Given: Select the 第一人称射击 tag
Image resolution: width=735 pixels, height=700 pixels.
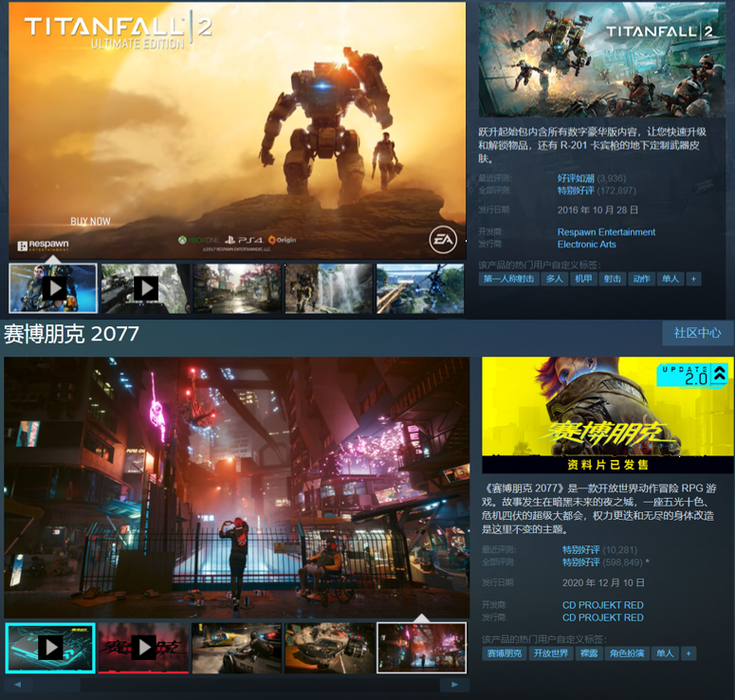Looking at the screenshot, I should tap(508, 279).
